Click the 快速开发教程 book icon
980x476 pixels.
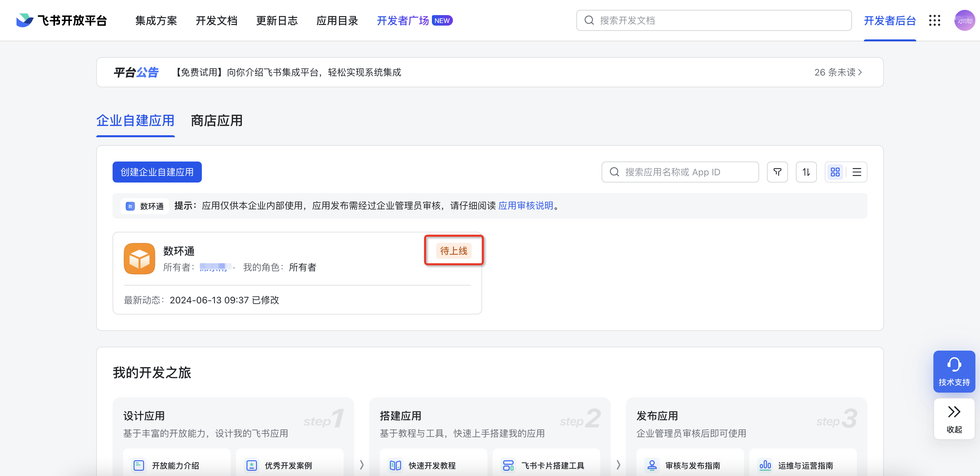click(x=395, y=465)
